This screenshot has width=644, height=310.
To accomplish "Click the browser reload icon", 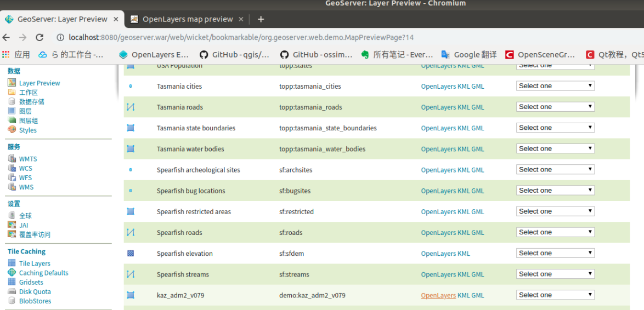I will point(39,37).
